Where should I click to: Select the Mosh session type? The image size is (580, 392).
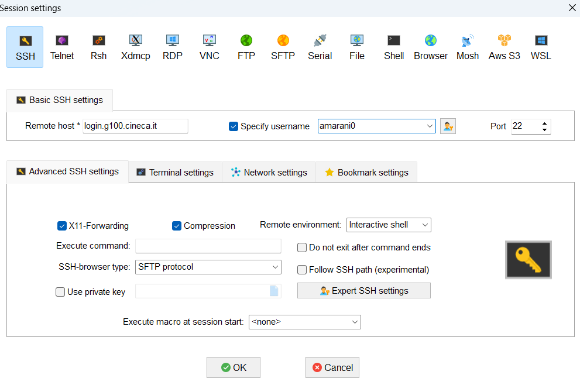click(x=468, y=47)
